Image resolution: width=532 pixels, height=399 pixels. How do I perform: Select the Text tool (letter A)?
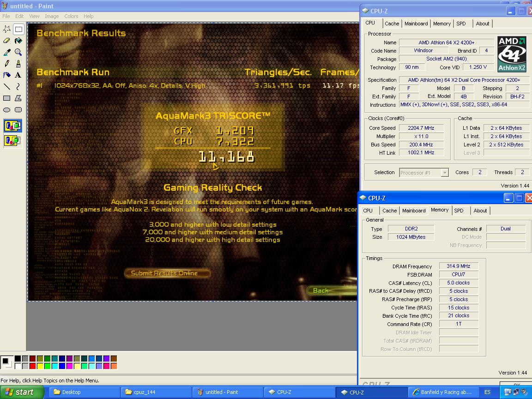(x=18, y=75)
